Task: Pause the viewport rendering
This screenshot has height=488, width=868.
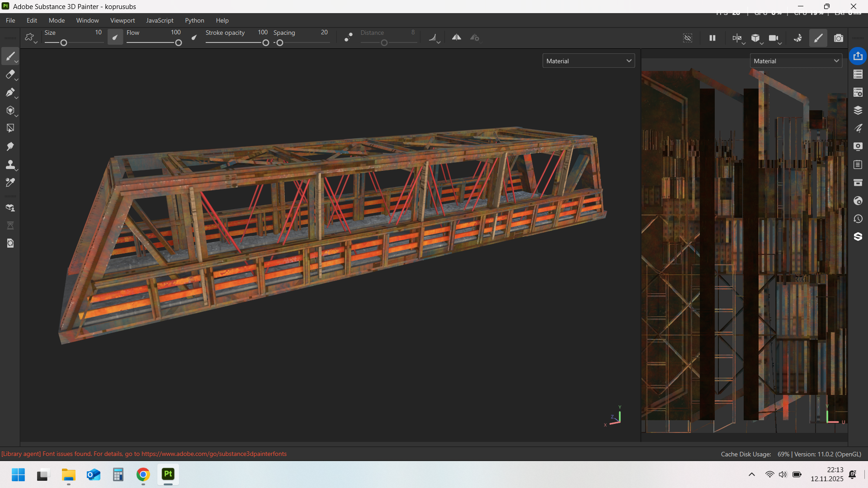Action: coord(712,38)
